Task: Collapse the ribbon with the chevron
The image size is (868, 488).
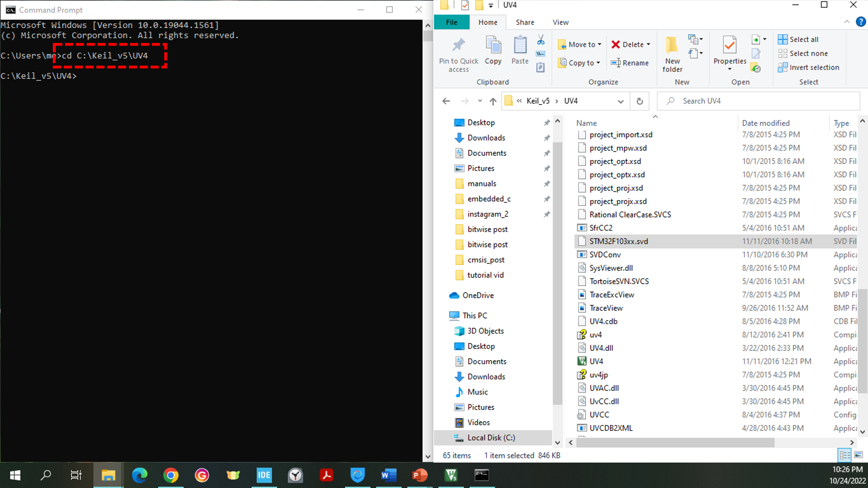Action: [x=847, y=22]
